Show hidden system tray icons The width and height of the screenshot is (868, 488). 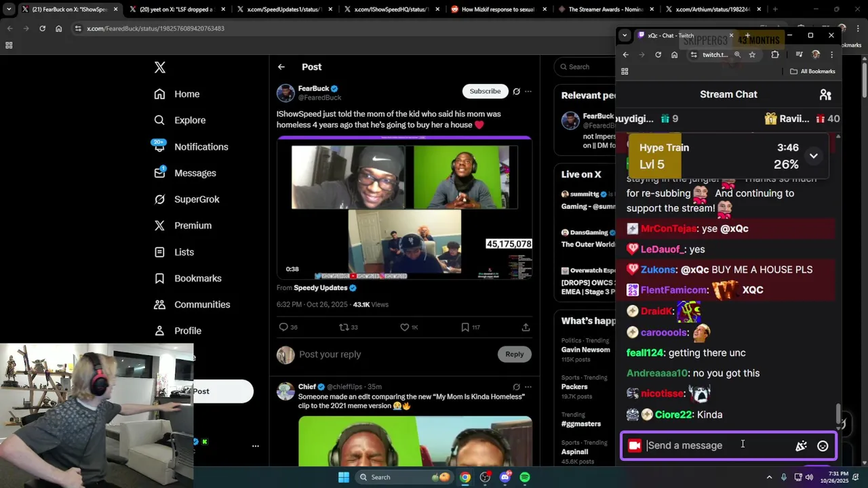coord(769,477)
